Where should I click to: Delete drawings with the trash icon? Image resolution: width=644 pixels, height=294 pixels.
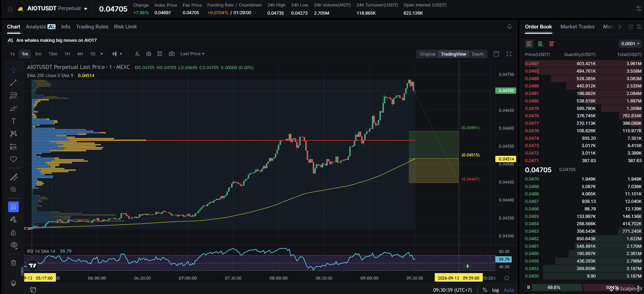[x=14, y=263]
